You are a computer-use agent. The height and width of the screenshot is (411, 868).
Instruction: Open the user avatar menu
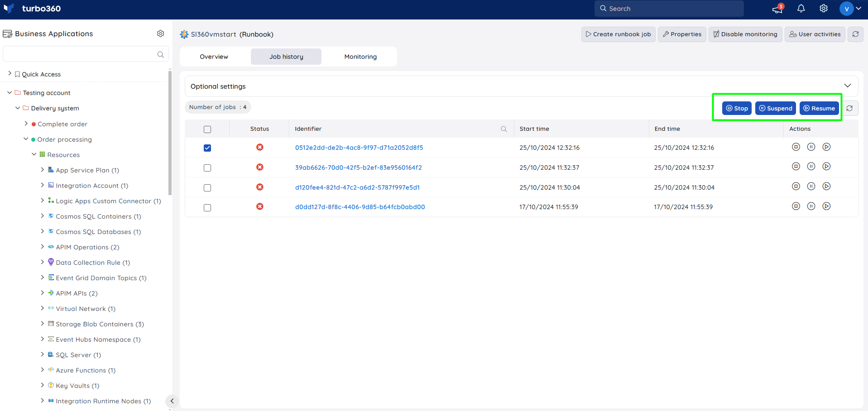[850, 9]
